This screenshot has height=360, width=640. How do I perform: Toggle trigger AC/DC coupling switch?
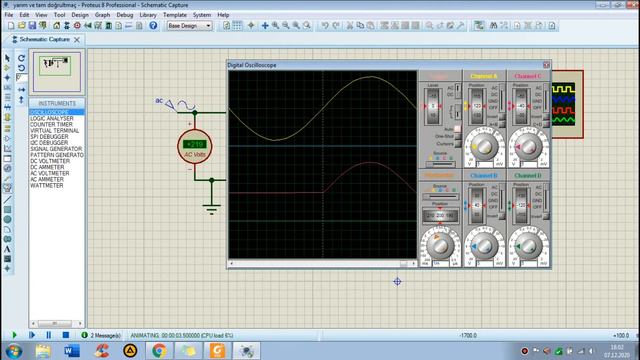[x=458, y=91]
